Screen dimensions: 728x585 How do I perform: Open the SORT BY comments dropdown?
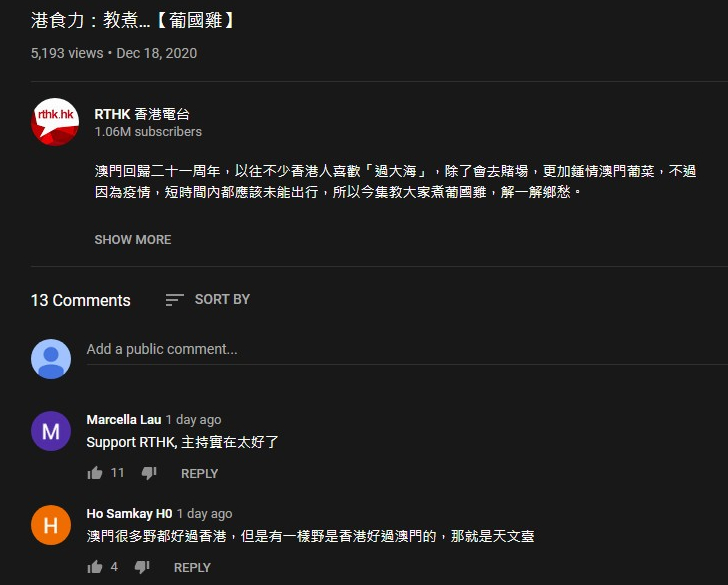(x=208, y=300)
